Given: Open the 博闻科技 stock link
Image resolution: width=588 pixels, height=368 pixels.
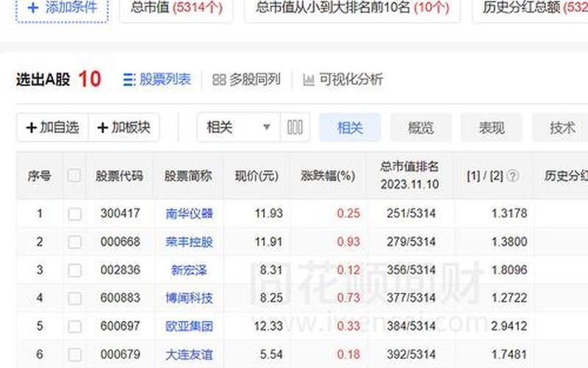Looking at the screenshot, I should click(x=189, y=298).
